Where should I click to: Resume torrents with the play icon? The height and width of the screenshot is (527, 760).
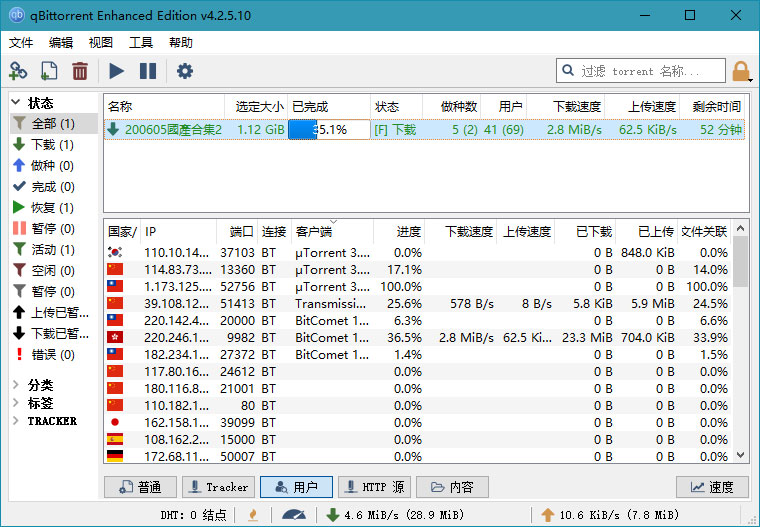(116, 71)
